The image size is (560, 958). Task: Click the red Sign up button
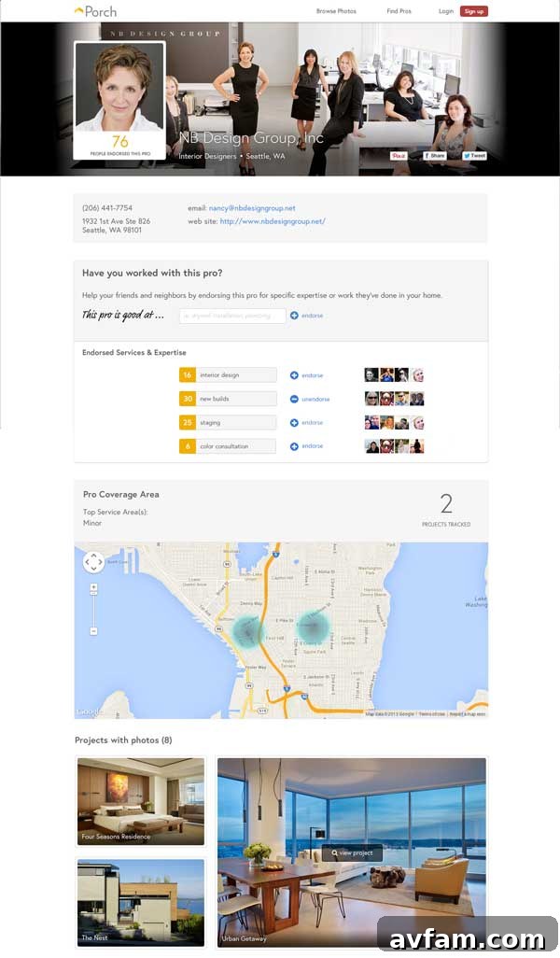[474, 11]
